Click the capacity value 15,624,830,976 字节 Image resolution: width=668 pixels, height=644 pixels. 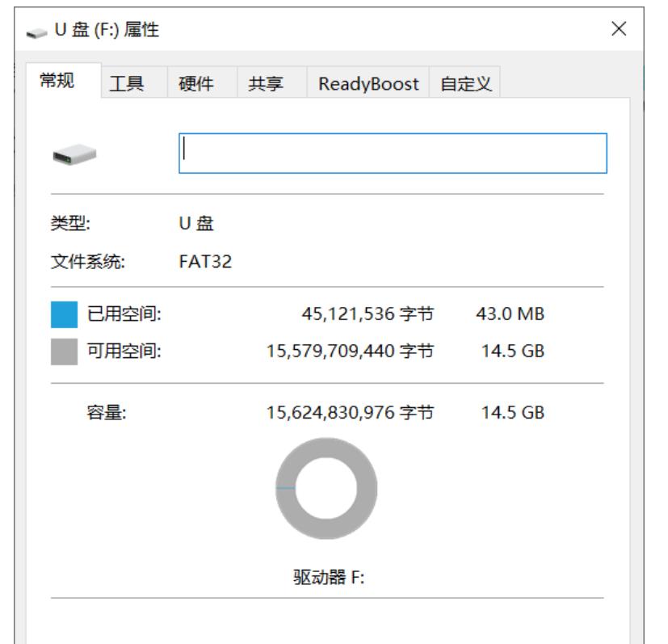click(350, 413)
